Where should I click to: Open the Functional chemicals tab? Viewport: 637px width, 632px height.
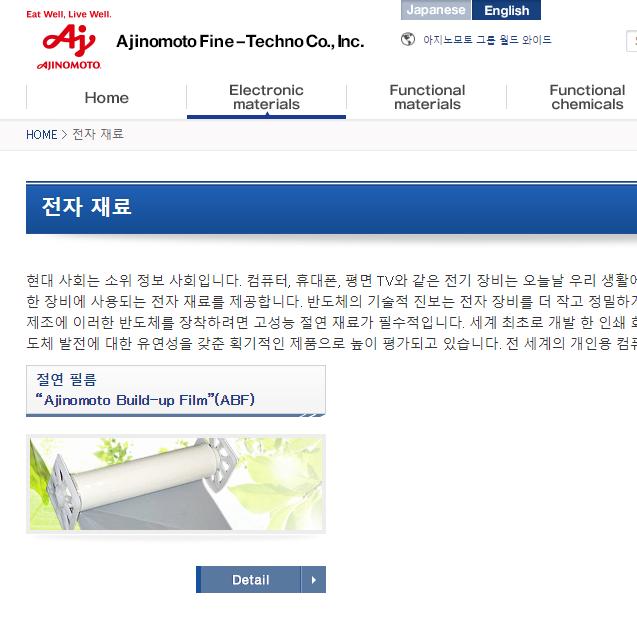point(587,97)
